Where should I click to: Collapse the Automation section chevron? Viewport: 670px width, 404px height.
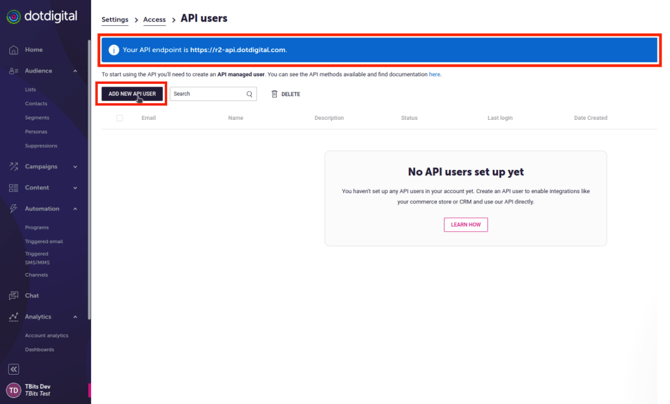(x=76, y=209)
